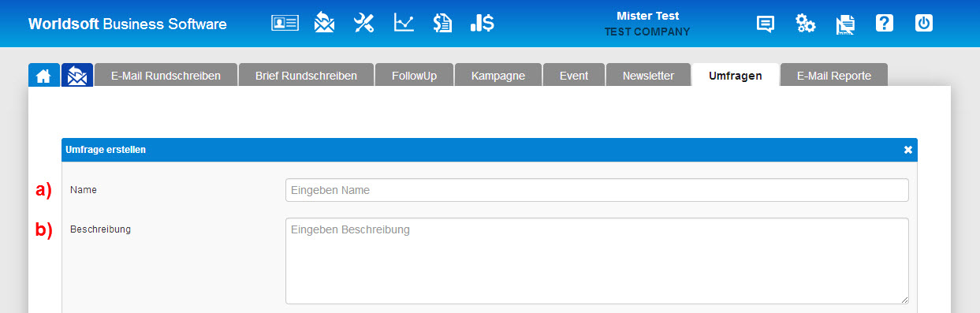The image size is (980, 313).
Task: Open the bar chart dollar finance icon
Action: tap(482, 23)
